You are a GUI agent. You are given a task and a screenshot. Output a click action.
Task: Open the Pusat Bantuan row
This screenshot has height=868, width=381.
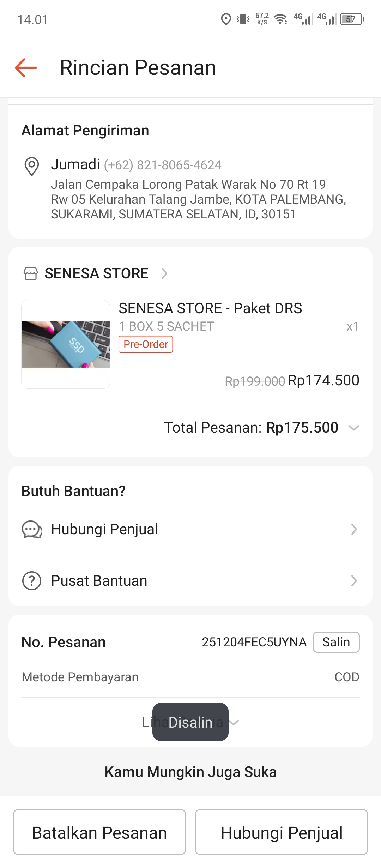pos(190,581)
